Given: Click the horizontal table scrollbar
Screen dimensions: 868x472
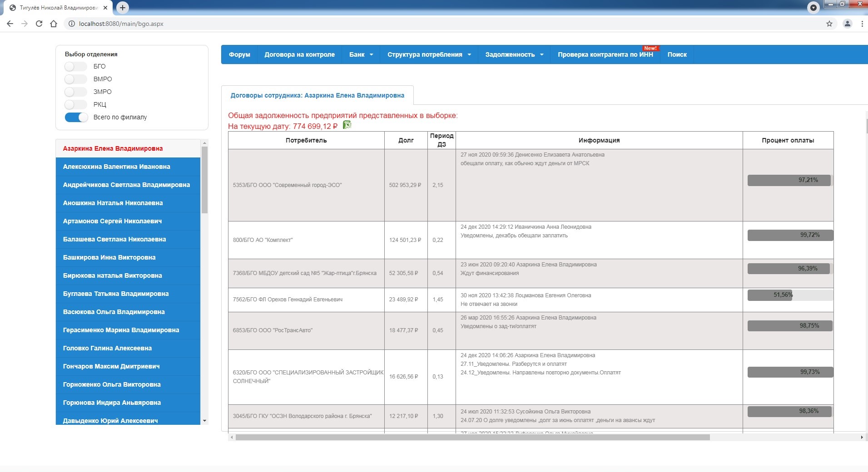Looking at the screenshot, I should click(x=472, y=438).
